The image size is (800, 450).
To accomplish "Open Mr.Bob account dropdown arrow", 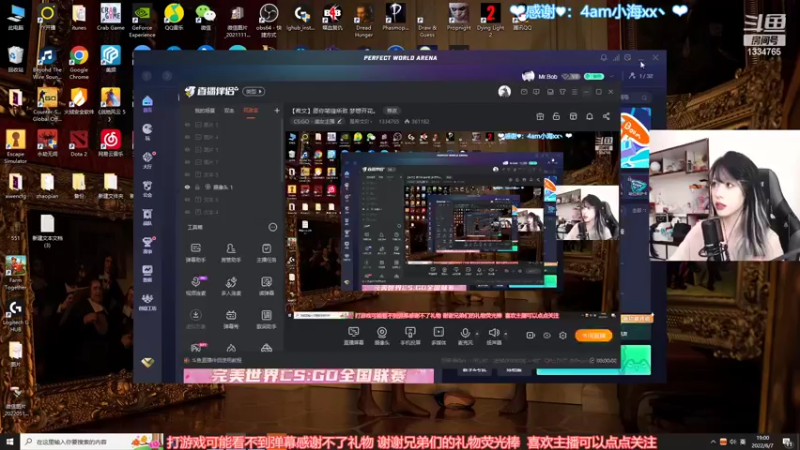I will click(x=612, y=76).
